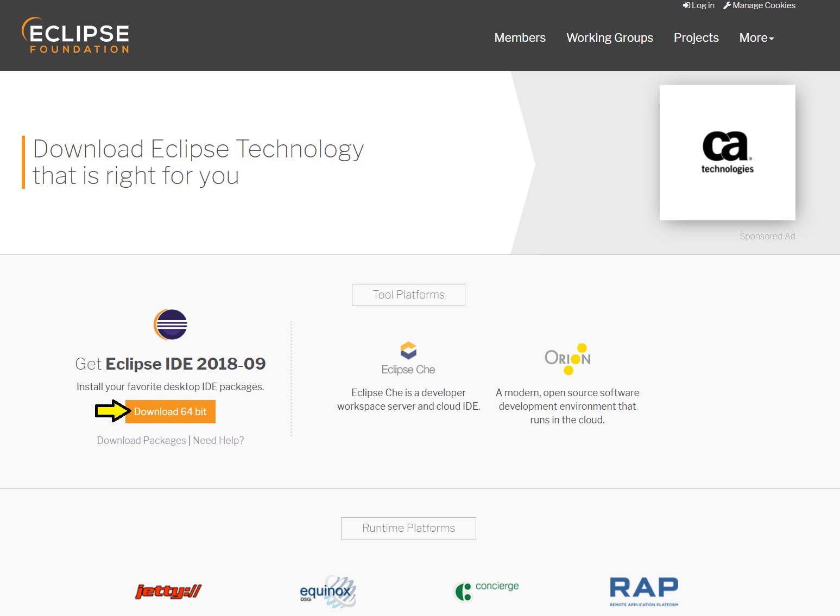Expand the More dropdown menu
The width and height of the screenshot is (840, 616).
coord(757,37)
